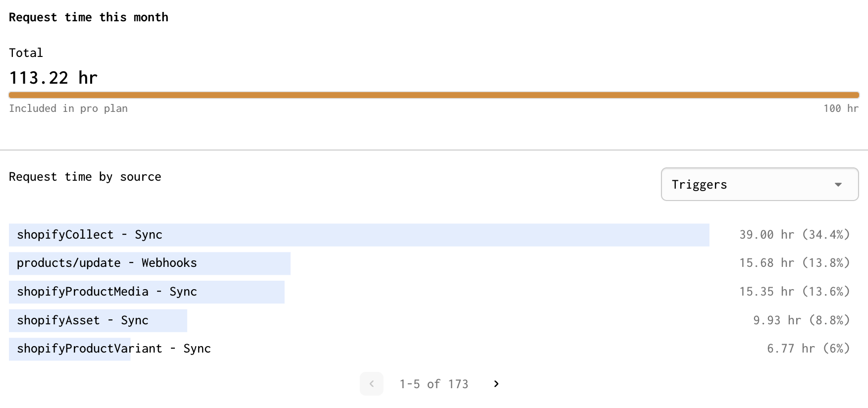
Task: Click the Included in pro plan label
Action: coord(68,108)
